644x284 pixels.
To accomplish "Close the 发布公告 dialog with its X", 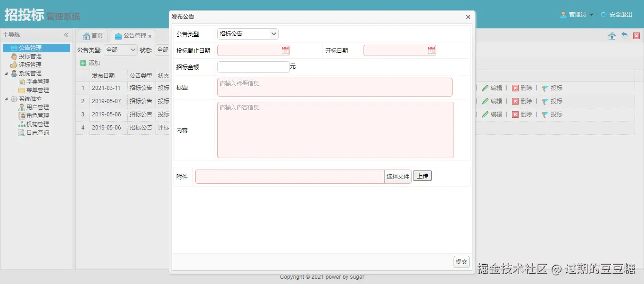I will (x=468, y=17).
